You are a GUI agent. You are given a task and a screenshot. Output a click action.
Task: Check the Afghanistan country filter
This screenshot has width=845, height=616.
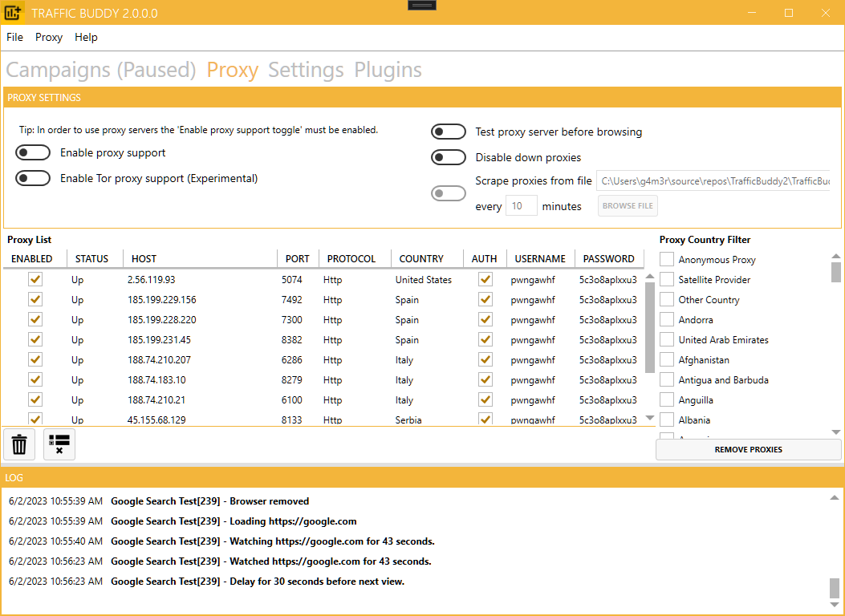[667, 359]
